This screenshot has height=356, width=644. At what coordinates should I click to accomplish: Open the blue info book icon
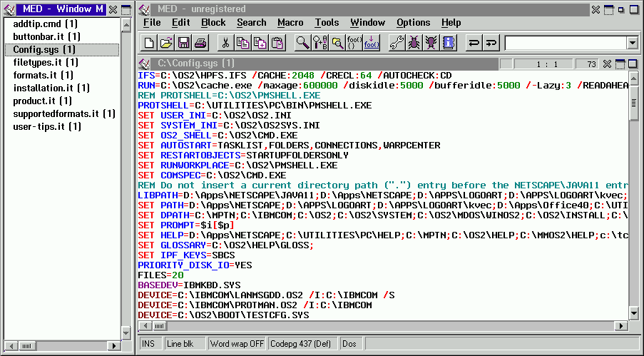click(449, 43)
